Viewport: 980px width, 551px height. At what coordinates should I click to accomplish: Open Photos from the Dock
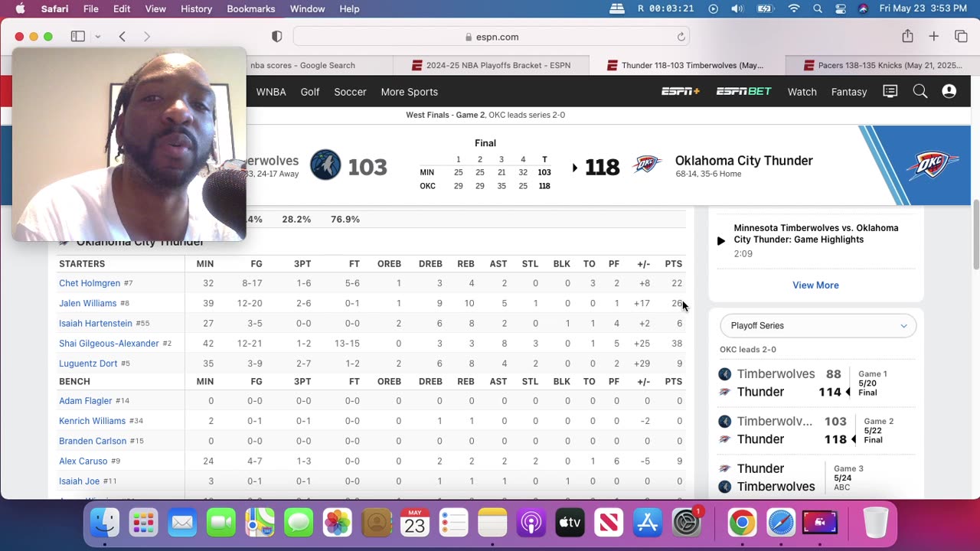pos(337,523)
